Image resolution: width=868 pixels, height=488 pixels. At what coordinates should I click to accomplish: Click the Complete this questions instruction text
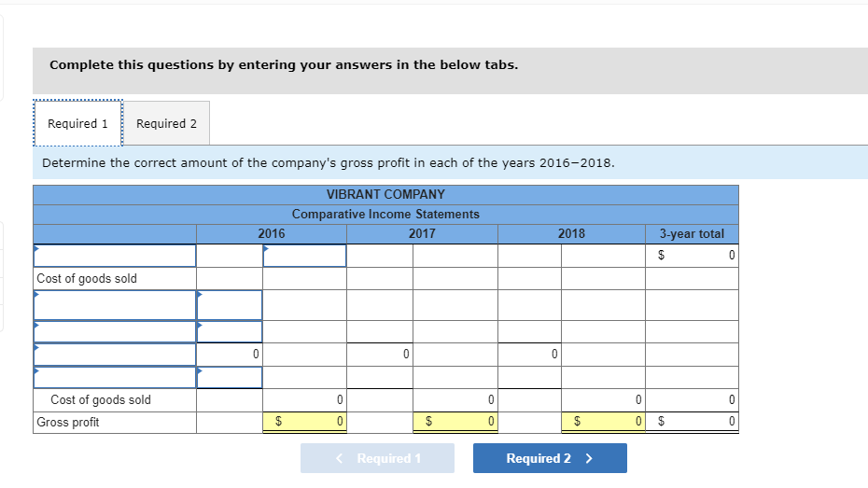284,64
